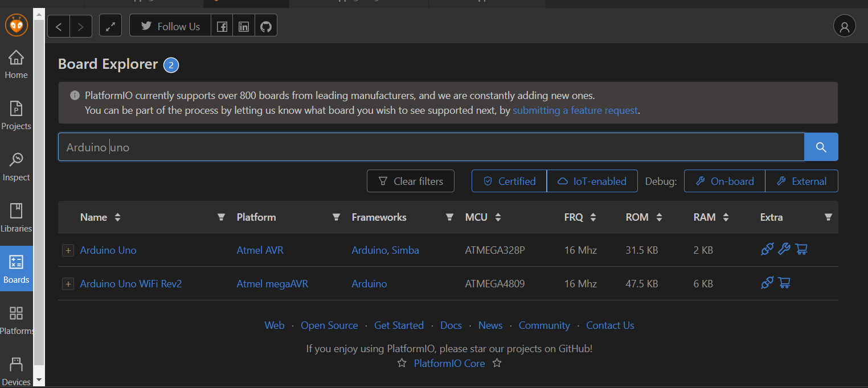The height and width of the screenshot is (388, 868).
Task: Toggle the External debug filter
Action: coord(801,181)
